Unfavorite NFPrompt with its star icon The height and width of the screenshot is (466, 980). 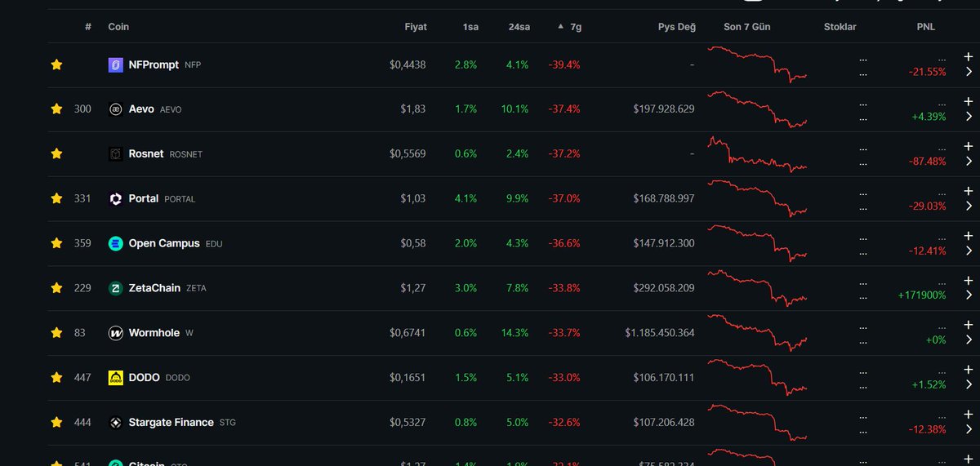pos(56,64)
